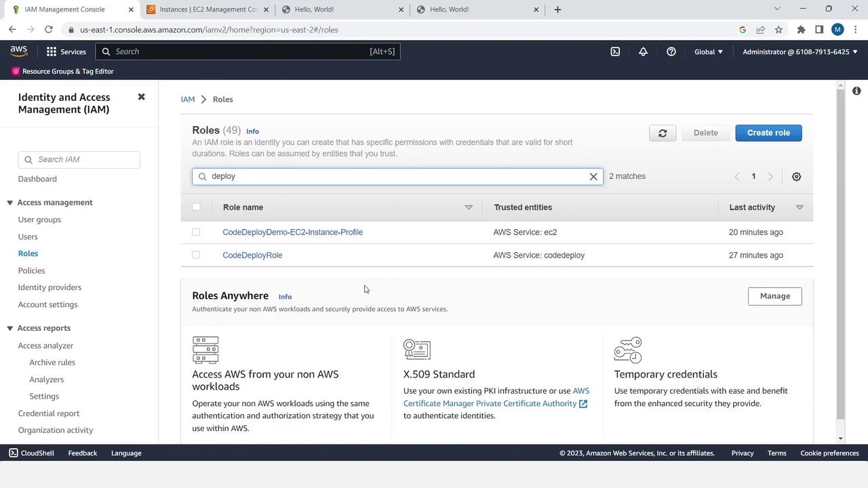868x488 pixels.
Task: Open Users in the sidebar
Action: (x=28, y=237)
